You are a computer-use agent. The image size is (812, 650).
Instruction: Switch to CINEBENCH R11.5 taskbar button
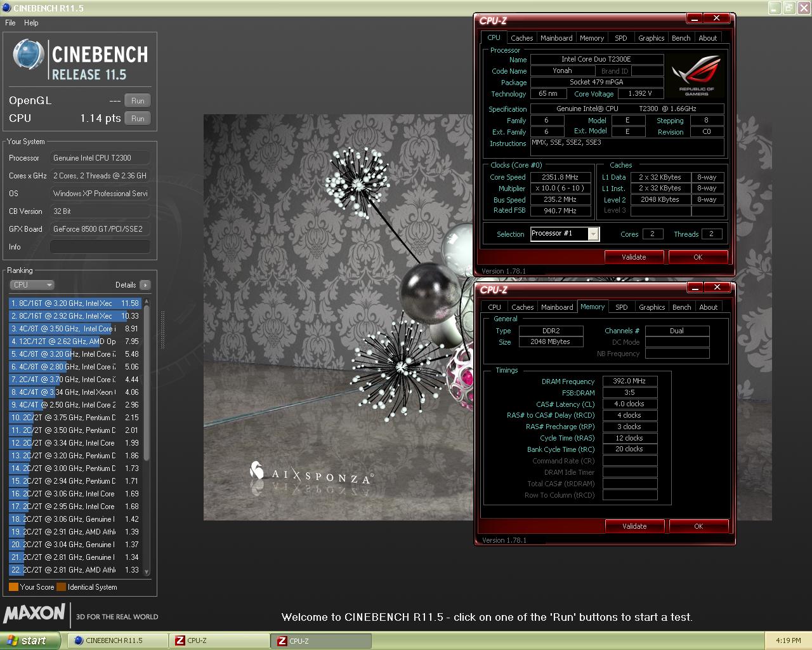[117, 640]
